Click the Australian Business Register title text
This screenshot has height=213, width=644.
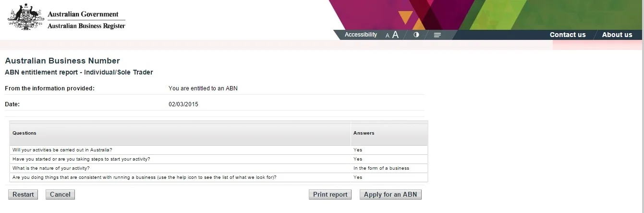pyautogui.click(x=86, y=26)
